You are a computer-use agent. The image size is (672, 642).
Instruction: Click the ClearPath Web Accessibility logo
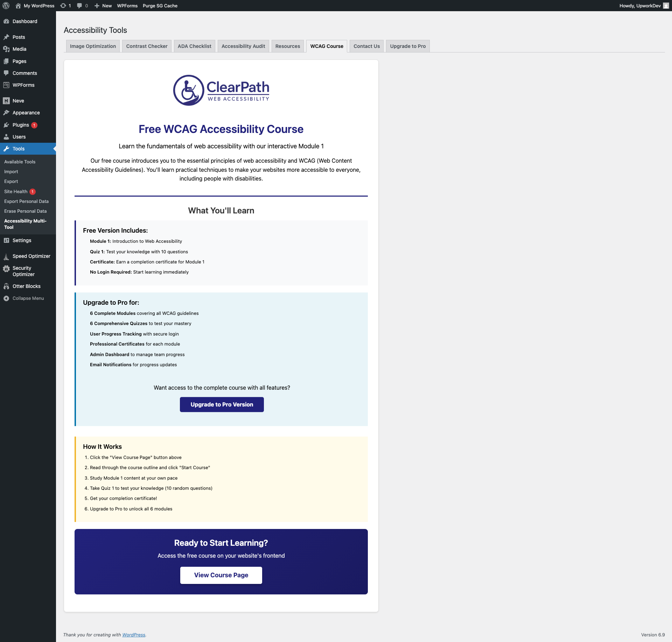(221, 90)
